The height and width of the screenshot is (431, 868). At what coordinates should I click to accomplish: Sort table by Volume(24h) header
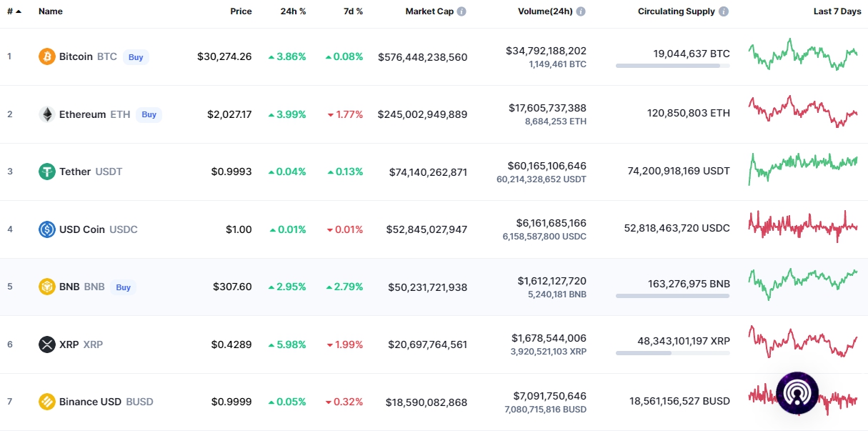pyautogui.click(x=545, y=11)
